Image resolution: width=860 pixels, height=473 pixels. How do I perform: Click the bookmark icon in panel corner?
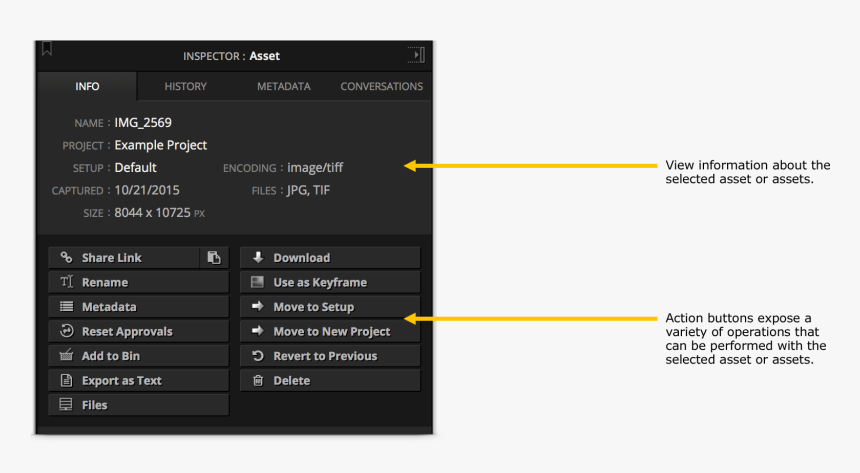[x=47, y=49]
